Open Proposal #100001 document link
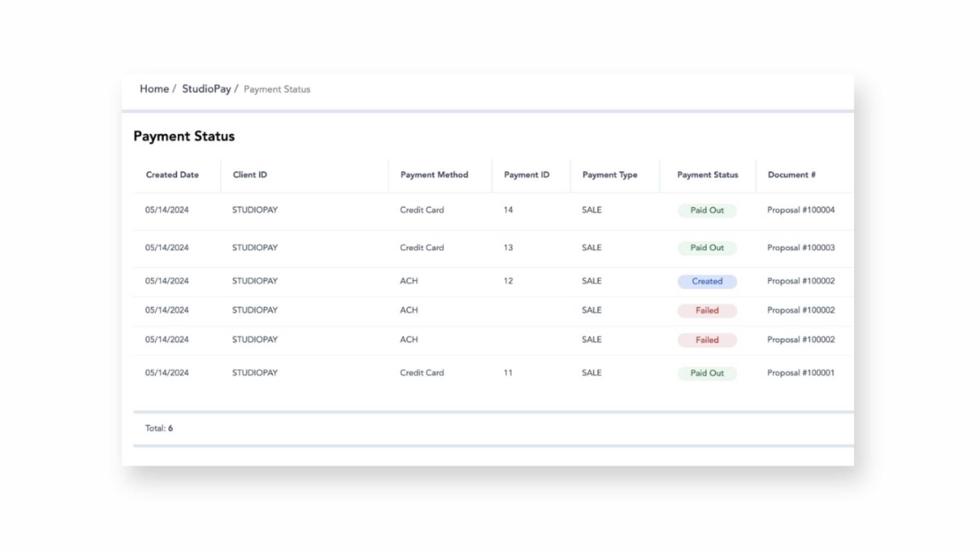The image size is (980, 551). tap(800, 373)
